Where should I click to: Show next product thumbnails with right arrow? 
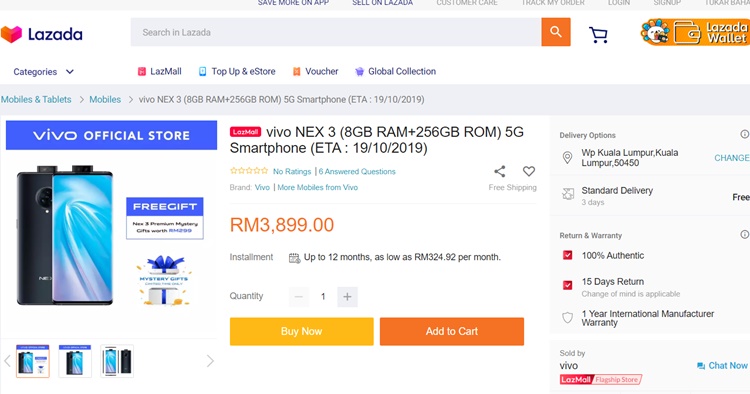pyautogui.click(x=210, y=361)
